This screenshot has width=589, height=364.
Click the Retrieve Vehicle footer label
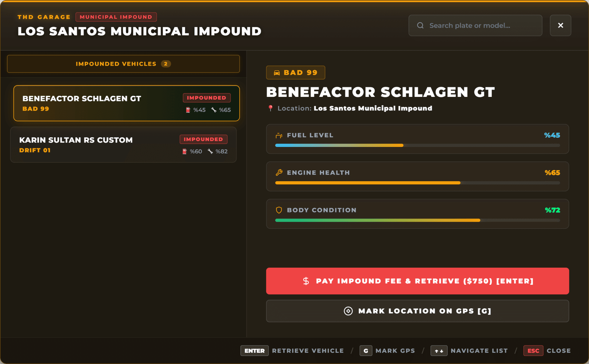[308, 351]
